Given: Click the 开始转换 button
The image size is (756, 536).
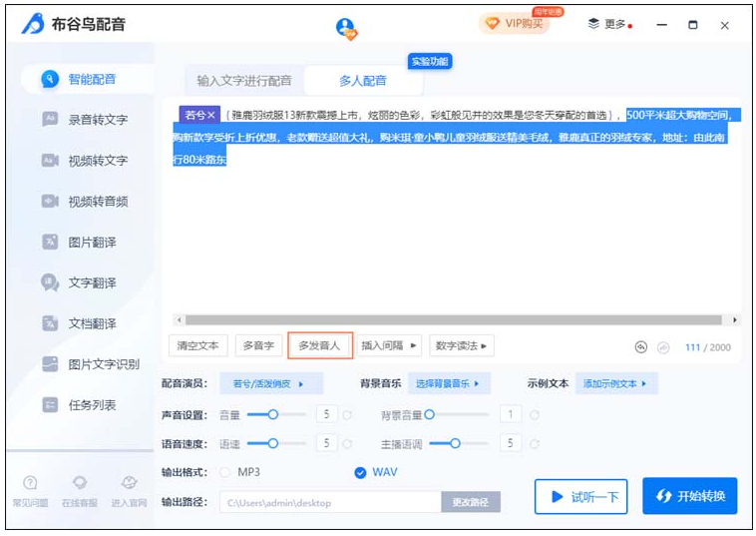Looking at the screenshot, I should click(x=689, y=496).
